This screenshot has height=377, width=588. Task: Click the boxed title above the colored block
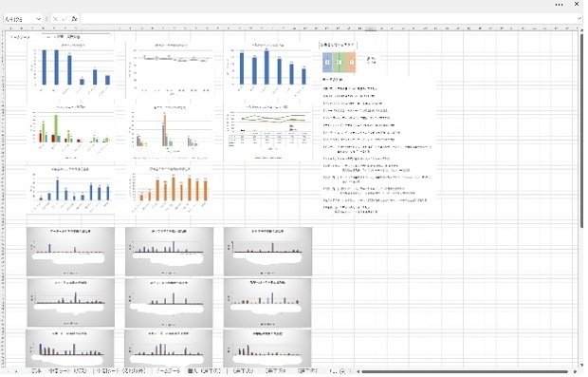pyautogui.click(x=338, y=45)
